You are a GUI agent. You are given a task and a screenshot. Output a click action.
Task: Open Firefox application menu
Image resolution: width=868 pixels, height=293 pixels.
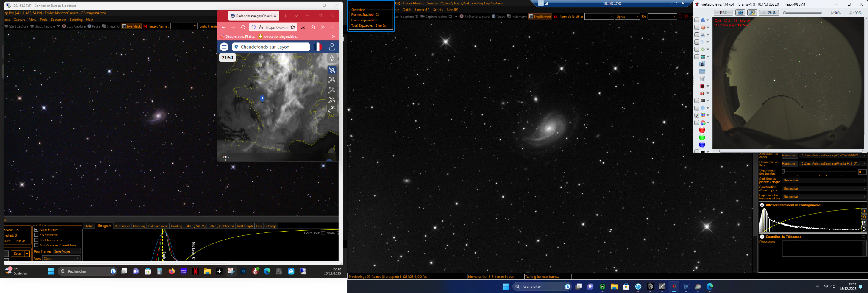[x=333, y=27]
